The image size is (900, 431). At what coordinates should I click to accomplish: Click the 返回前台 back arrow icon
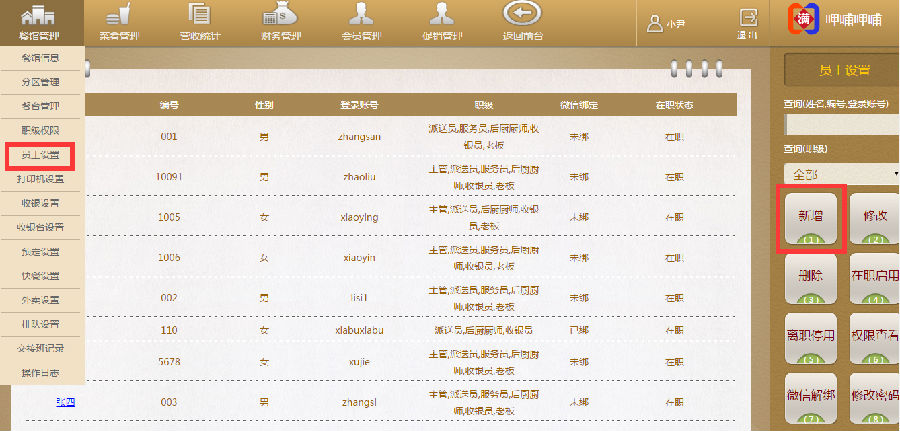point(522,22)
